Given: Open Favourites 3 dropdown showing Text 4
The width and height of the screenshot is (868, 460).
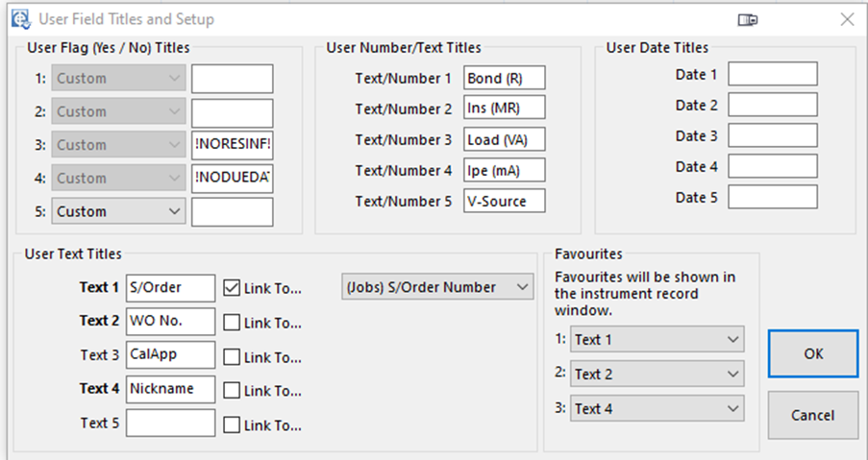Looking at the screenshot, I should 657,409.
